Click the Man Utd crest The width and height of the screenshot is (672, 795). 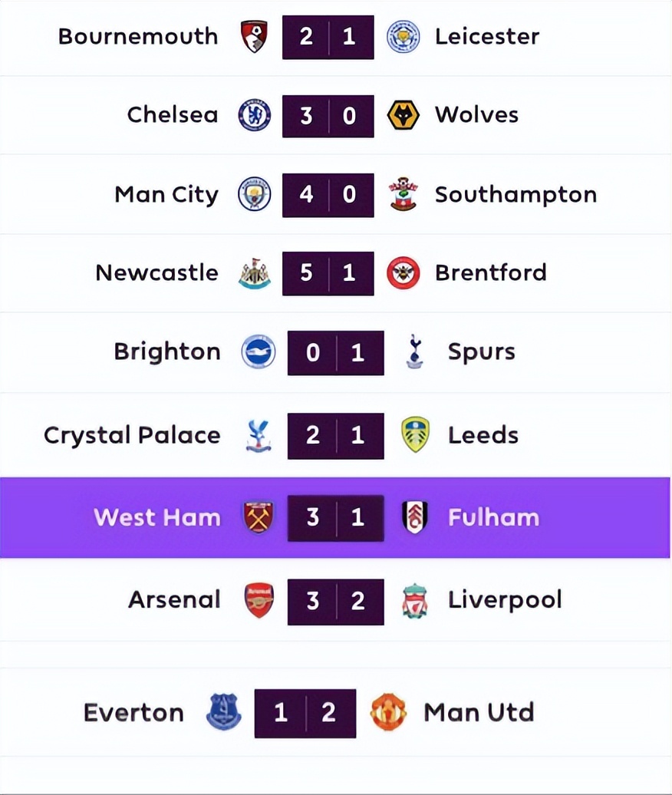tap(389, 713)
